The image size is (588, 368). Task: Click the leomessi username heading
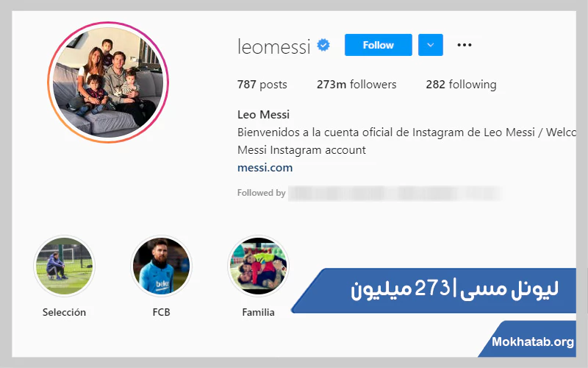(x=274, y=46)
